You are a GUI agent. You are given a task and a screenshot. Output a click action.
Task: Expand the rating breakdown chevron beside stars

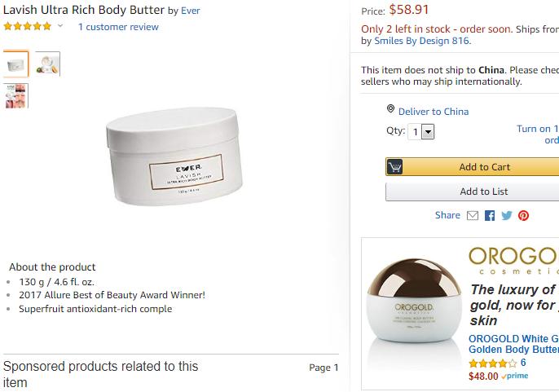pyautogui.click(x=60, y=27)
